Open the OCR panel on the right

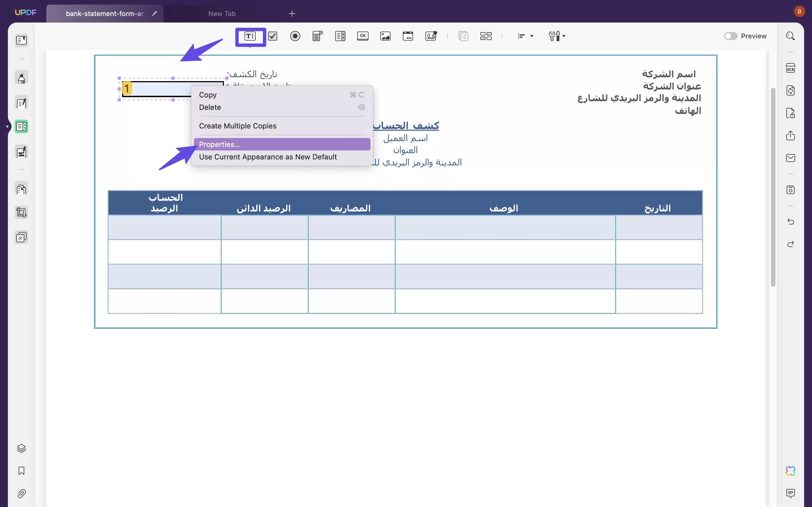pyautogui.click(x=791, y=68)
